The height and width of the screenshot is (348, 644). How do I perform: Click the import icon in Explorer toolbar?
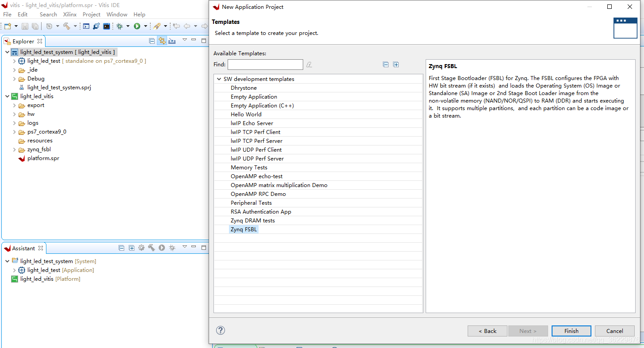coord(172,41)
